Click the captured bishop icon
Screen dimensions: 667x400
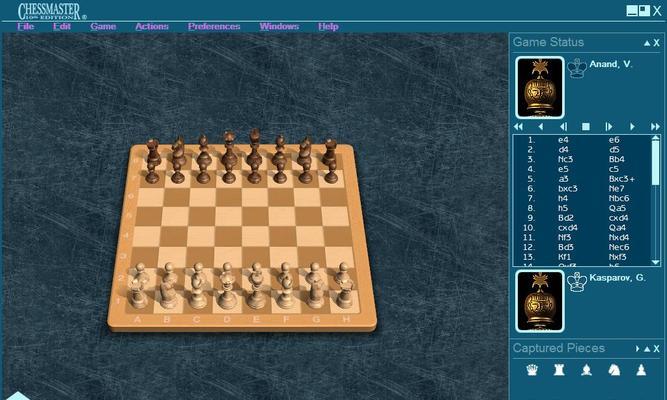click(x=587, y=370)
